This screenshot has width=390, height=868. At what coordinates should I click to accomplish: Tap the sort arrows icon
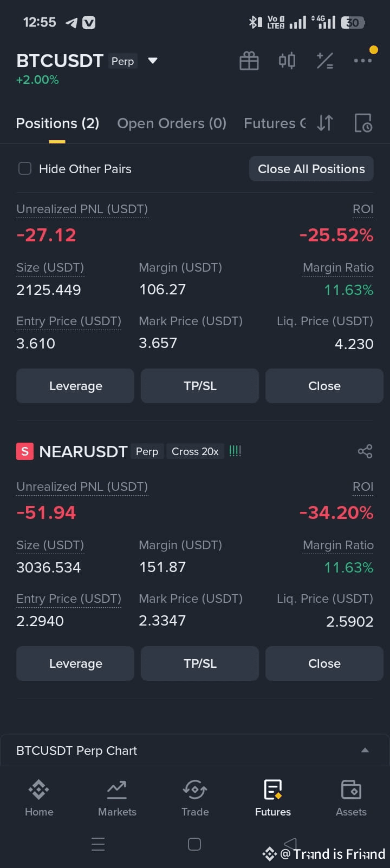click(x=325, y=123)
